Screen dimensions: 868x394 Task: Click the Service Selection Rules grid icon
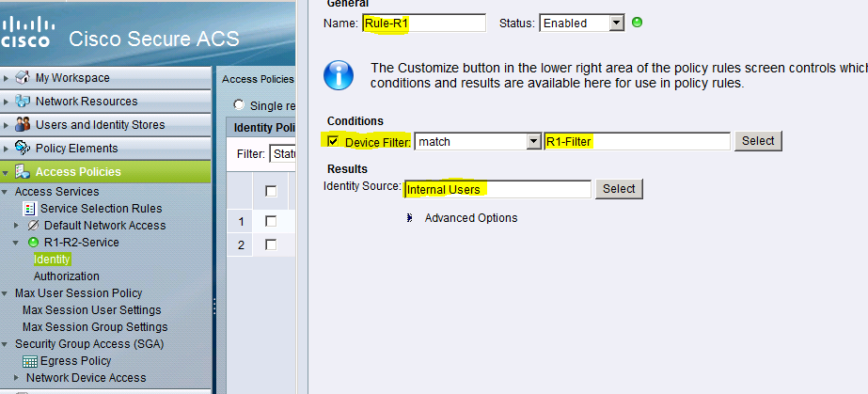click(x=30, y=209)
